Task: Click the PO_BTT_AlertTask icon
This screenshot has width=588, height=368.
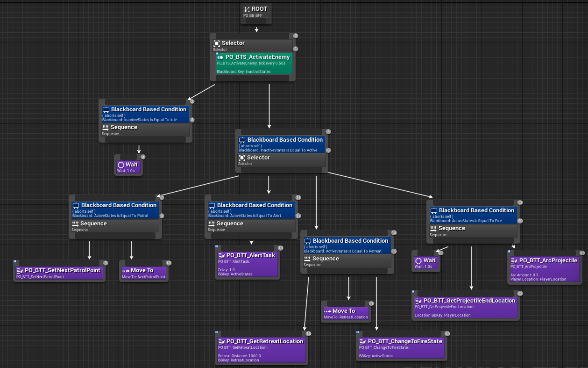Action: click(222, 256)
